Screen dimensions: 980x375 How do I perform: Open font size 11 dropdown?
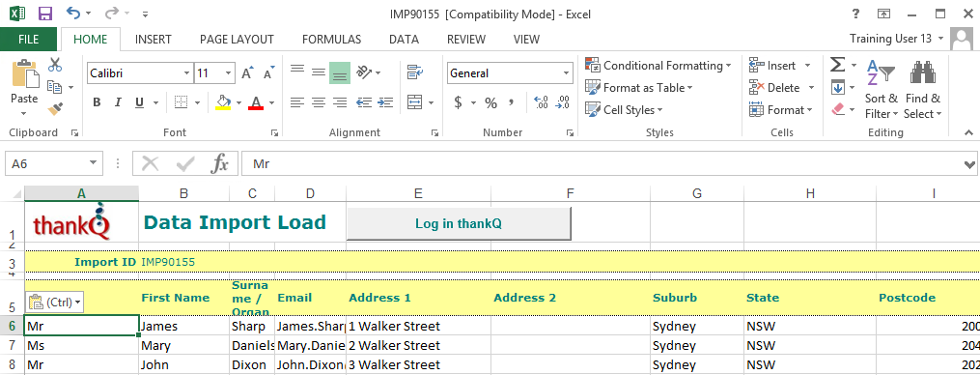[x=230, y=73]
